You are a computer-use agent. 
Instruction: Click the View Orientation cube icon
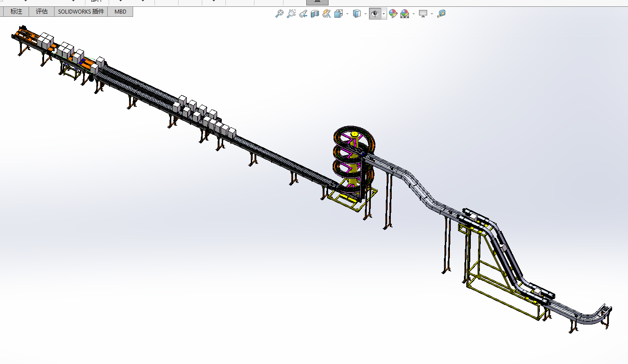point(339,14)
